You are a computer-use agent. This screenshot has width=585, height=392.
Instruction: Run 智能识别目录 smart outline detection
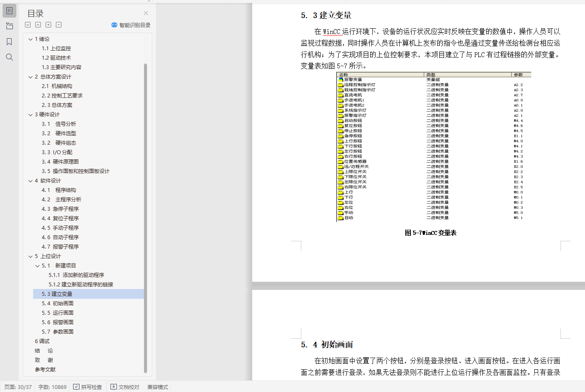(131, 25)
